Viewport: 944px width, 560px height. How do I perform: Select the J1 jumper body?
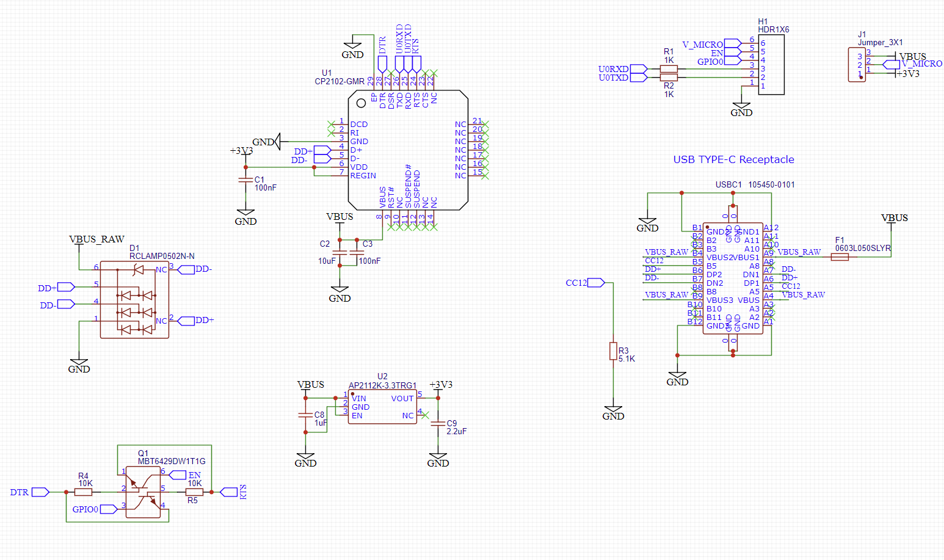tap(857, 65)
